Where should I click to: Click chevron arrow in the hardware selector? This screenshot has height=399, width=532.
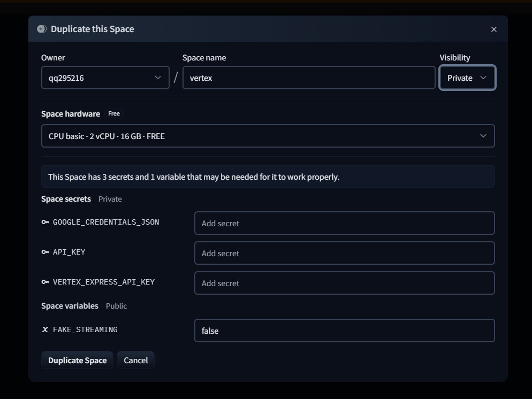click(x=483, y=136)
